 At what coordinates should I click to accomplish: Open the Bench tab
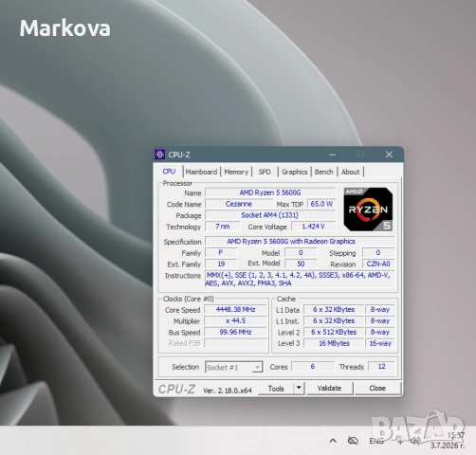click(x=324, y=172)
